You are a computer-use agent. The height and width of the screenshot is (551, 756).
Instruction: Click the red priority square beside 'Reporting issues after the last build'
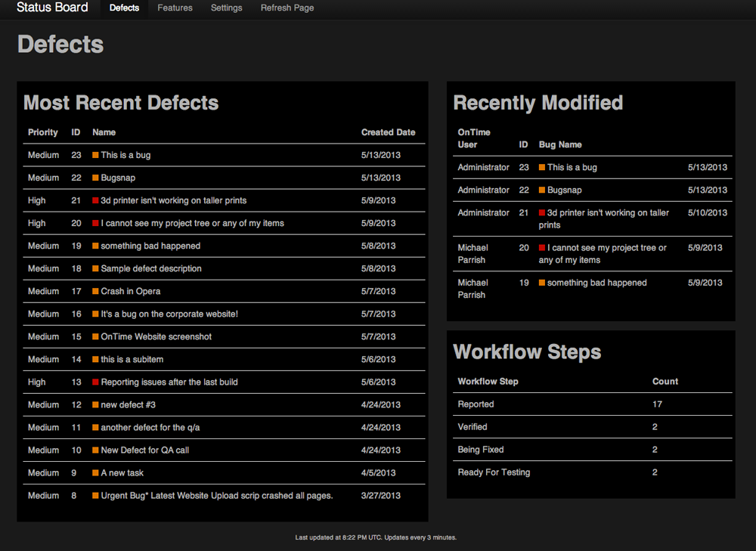pos(95,382)
